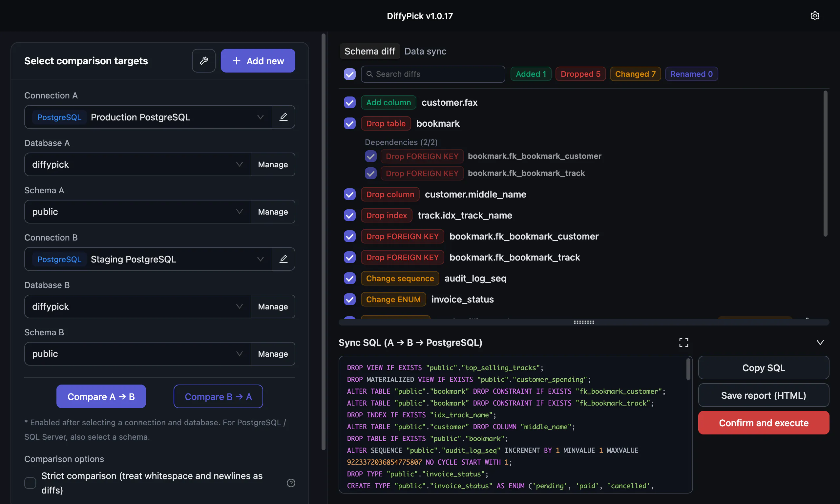Click the Dependencies (2/2) label
The width and height of the screenshot is (840, 504).
tap(401, 142)
